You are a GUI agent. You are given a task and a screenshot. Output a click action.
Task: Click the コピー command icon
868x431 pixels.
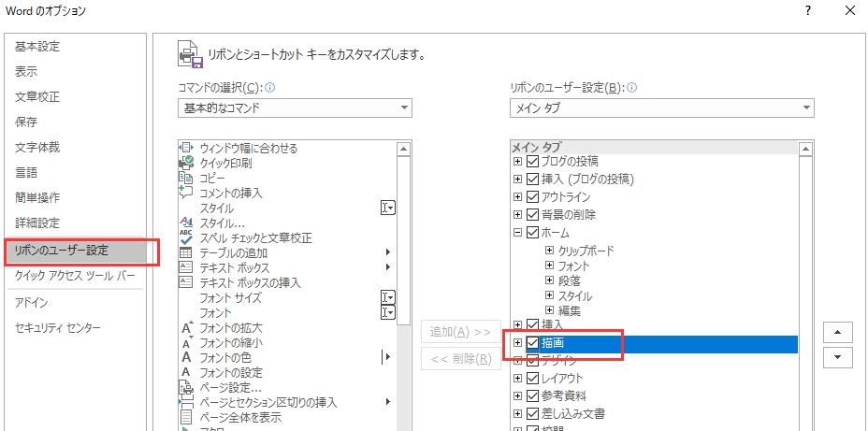tap(186, 179)
